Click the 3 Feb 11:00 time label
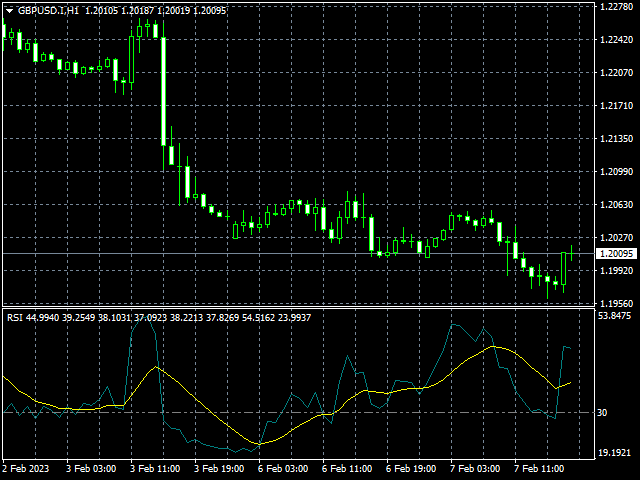 (155, 469)
